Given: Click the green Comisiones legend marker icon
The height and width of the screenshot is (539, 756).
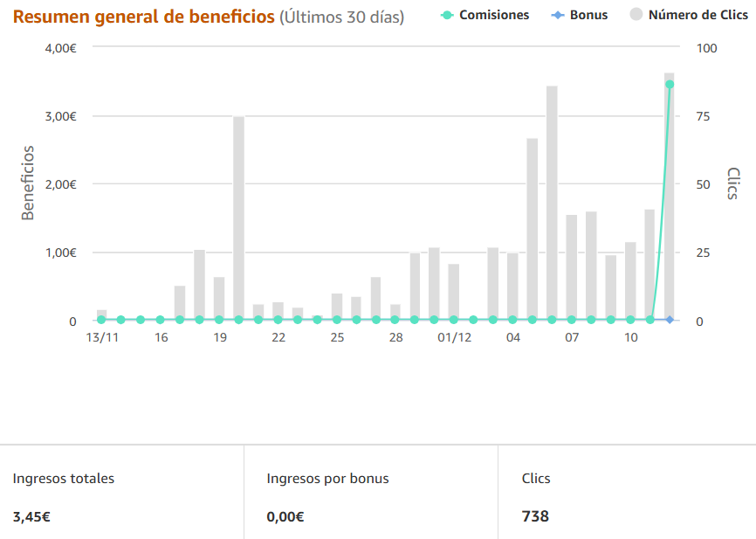Looking at the screenshot, I should [447, 16].
